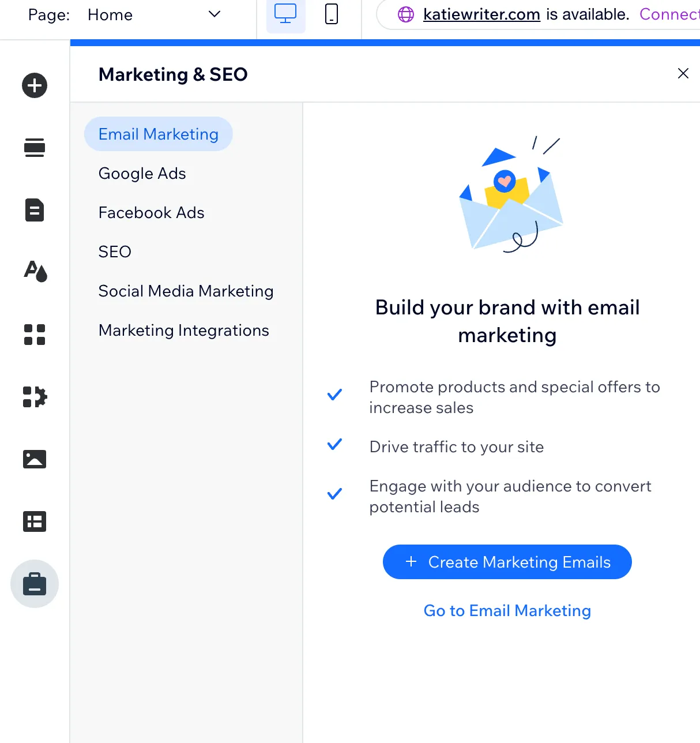This screenshot has height=743, width=700.
Task: Select SEO from the side list
Action: [115, 252]
